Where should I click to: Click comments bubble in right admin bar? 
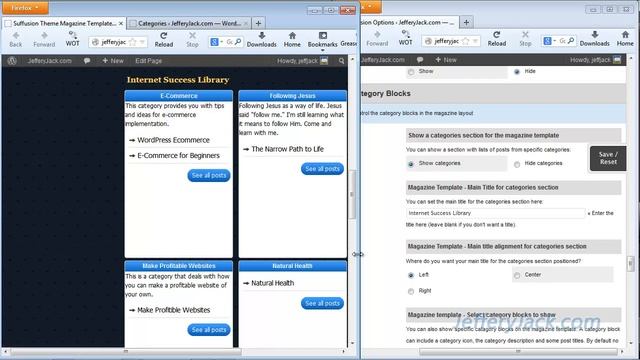420,60
